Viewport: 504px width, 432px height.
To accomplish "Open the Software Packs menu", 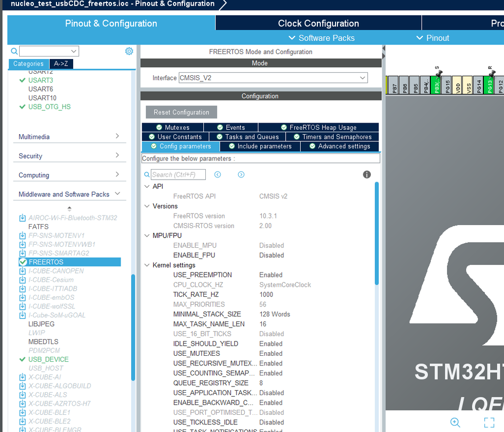I will pos(322,38).
